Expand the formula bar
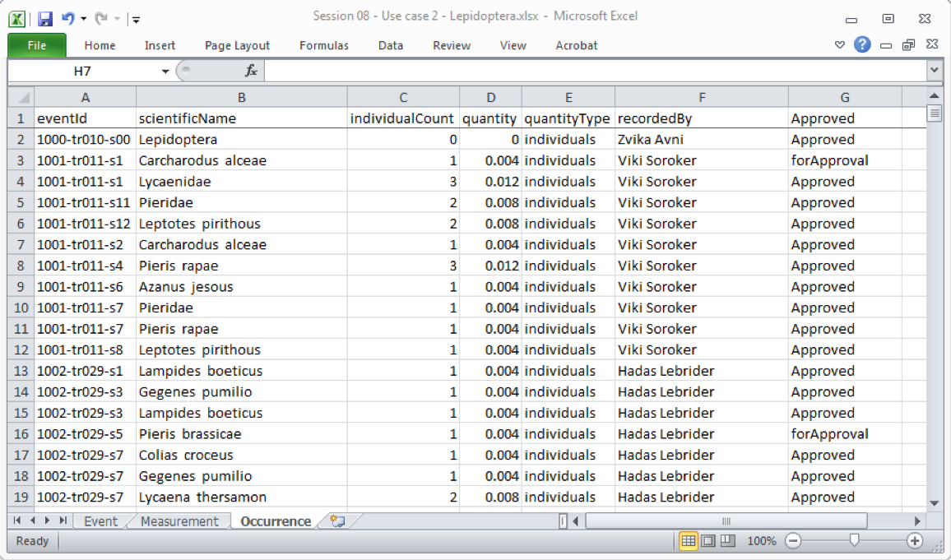Image resolution: width=951 pixels, height=560 pixels. (x=934, y=72)
